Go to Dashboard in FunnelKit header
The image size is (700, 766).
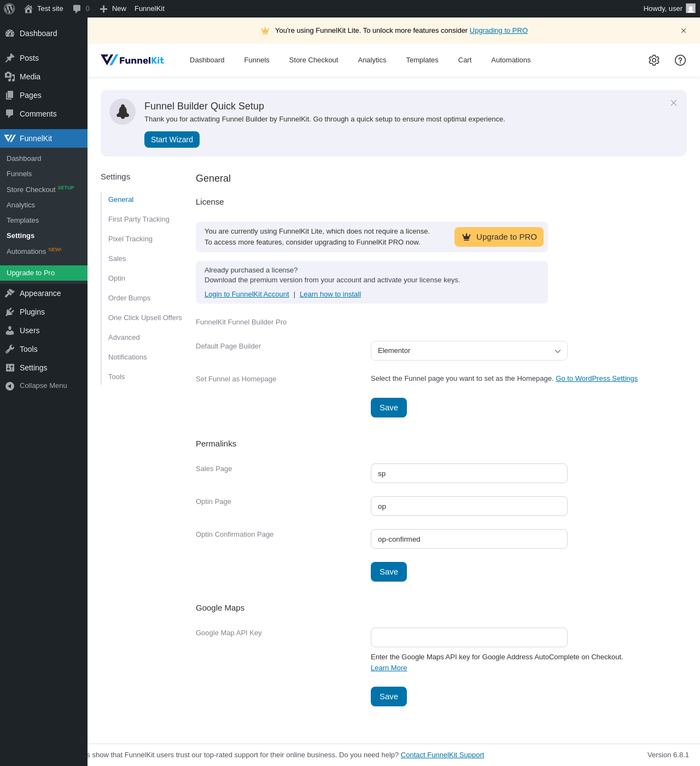[x=207, y=60]
